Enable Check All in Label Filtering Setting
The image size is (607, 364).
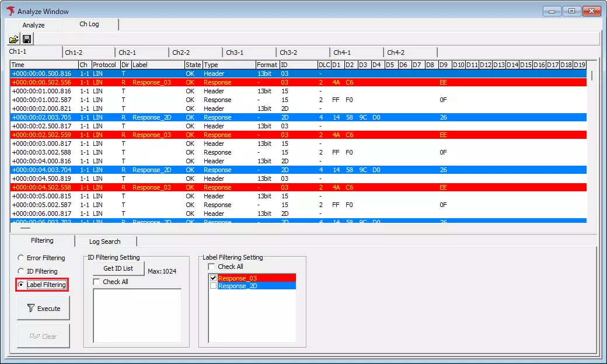[211, 267]
